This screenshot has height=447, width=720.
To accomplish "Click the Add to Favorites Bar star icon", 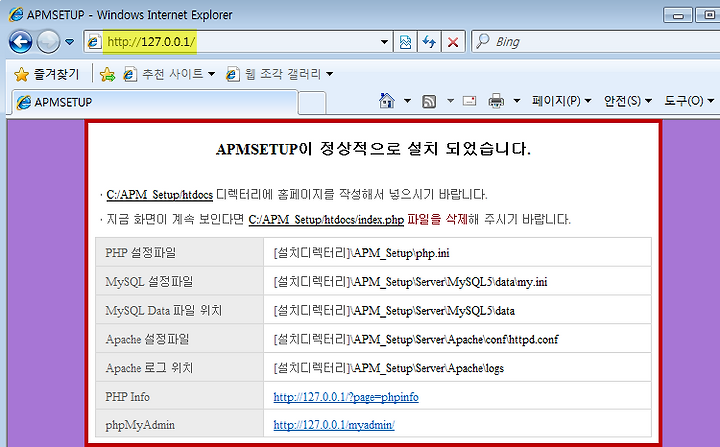I will 107,74.
